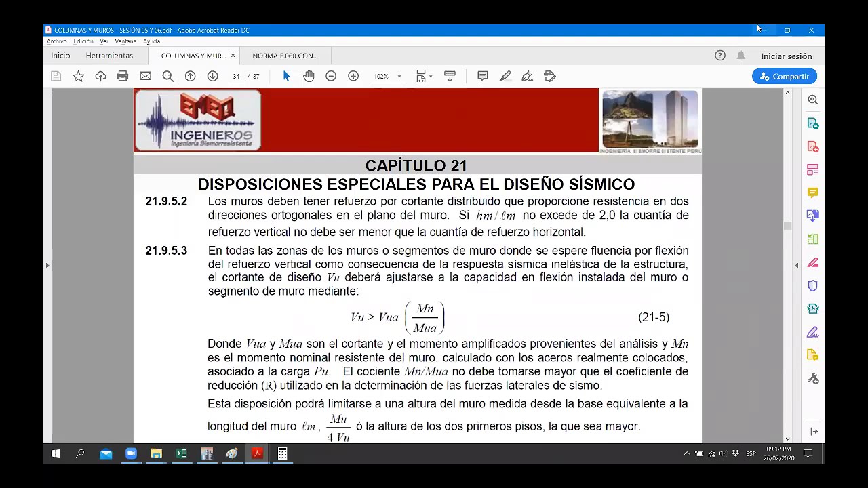Click Iniciar sesión link

(786, 56)
